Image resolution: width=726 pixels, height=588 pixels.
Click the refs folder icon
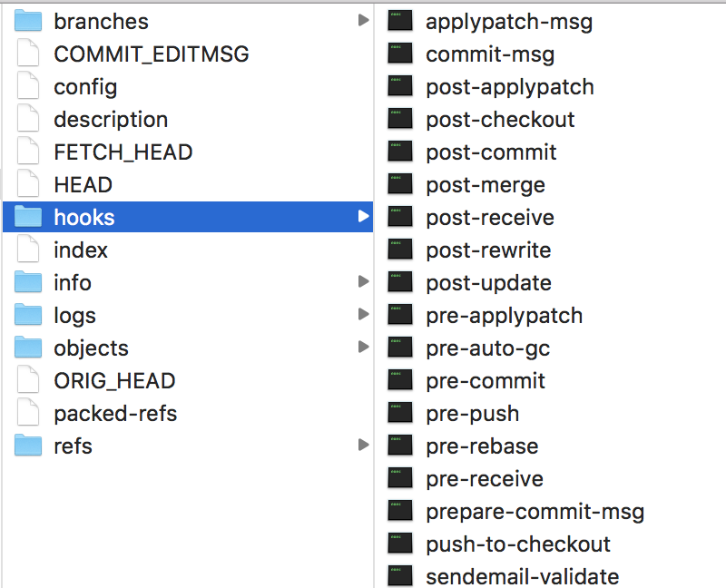(x=27, y=446)
